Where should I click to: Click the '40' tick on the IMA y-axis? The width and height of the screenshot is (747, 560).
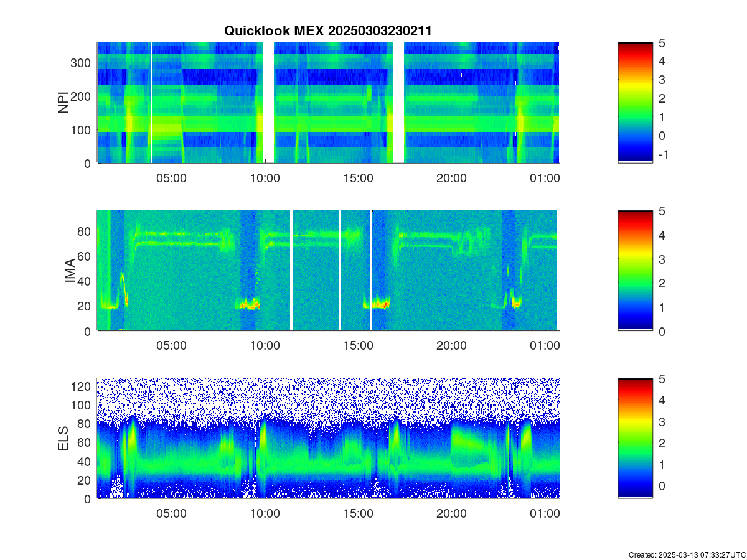click(85, 281)
